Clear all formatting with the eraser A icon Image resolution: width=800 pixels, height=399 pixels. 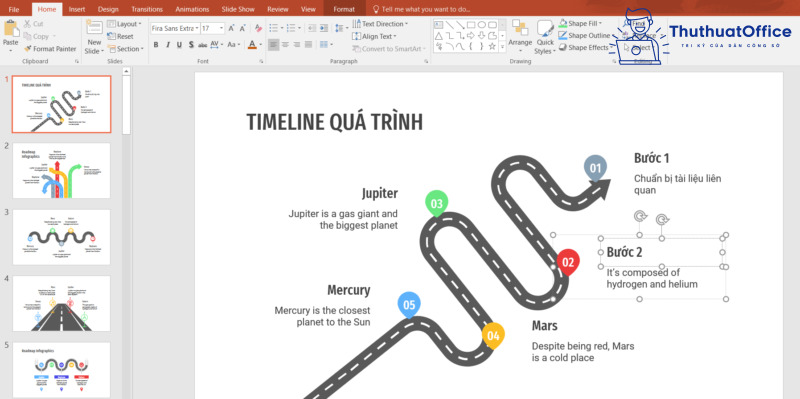click(x=258, y=28)
